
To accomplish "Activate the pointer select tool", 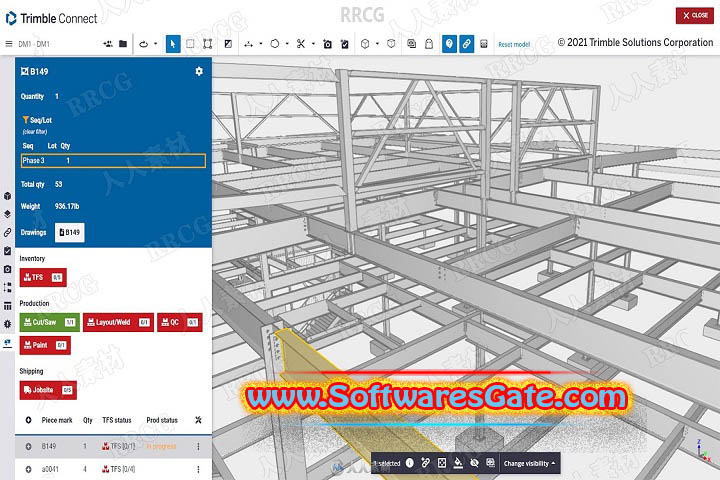I will (x=173, y=44).
